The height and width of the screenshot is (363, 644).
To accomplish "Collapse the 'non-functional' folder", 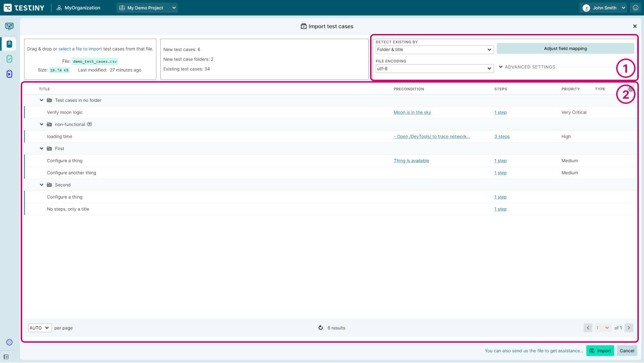I will 41,125.
